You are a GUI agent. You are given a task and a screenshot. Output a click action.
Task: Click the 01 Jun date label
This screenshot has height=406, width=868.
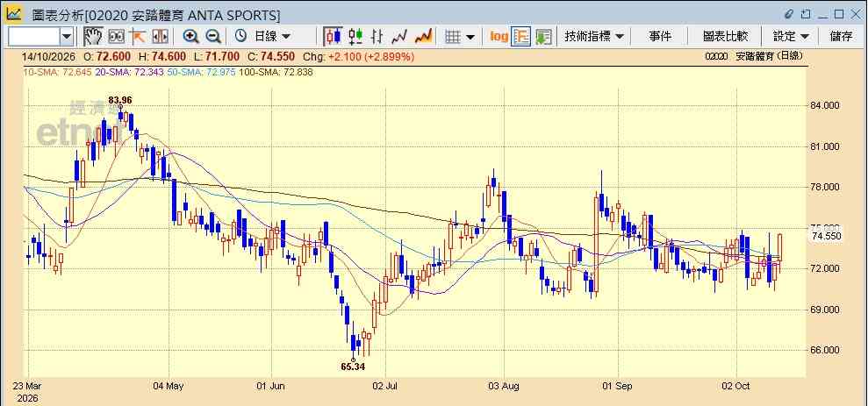(x=271, y=386)
